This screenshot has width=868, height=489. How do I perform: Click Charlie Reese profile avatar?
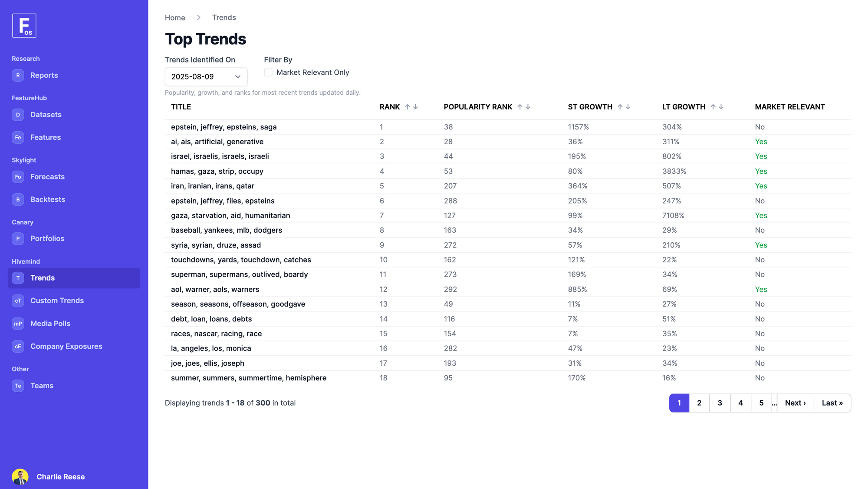20,476
